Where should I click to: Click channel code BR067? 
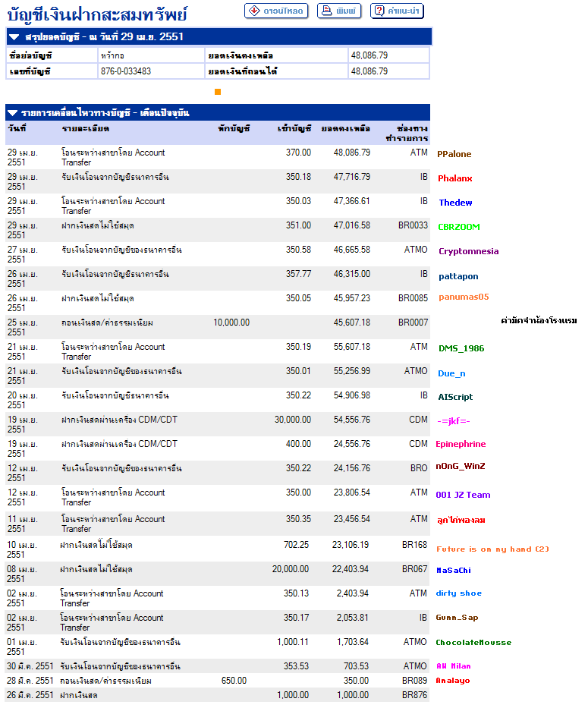click(x=414, y=569)
